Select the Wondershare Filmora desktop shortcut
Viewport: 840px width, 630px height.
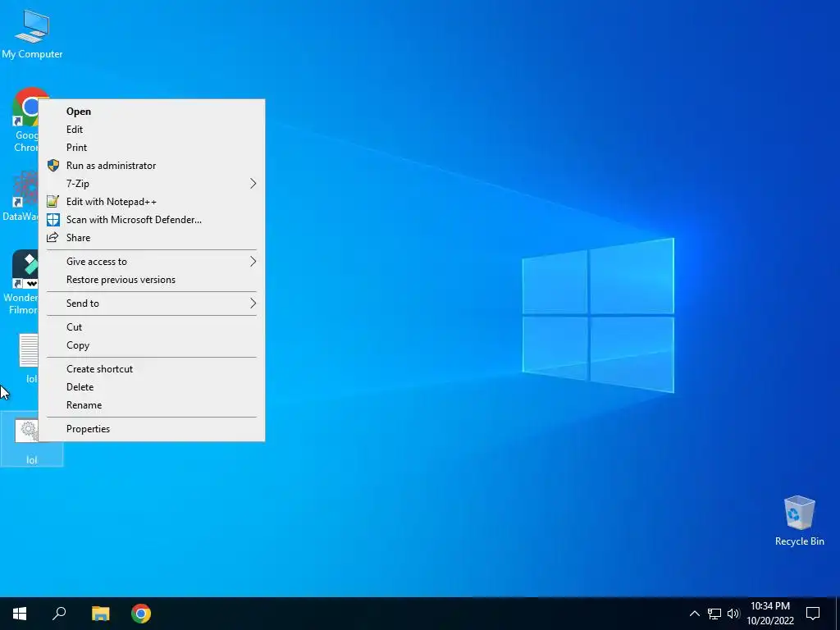coord(21,282)
